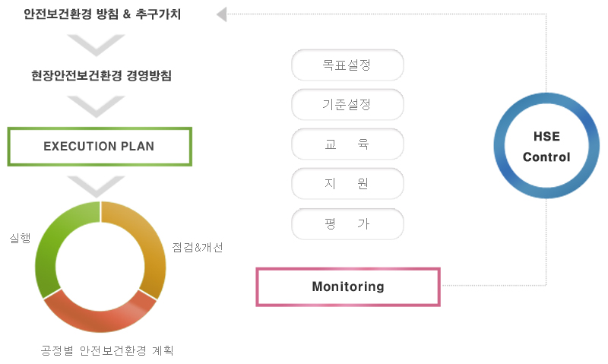Select the 현장안전보건환경 경영방침 heading
608x364 pixels.
[x=101, y=76]
